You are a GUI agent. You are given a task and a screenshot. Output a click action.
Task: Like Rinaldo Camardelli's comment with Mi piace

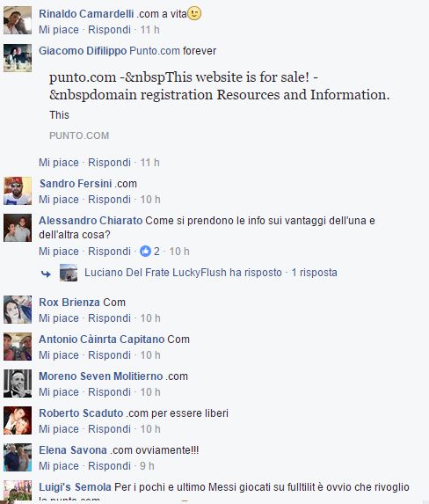59,30
